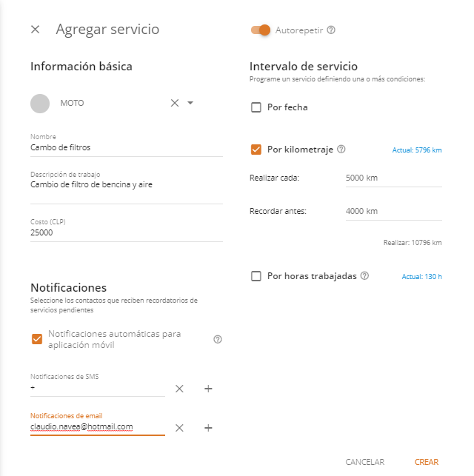Image resolution: width=474 pixels, height=476 pixels.
Task: Expand the MOTO vehicle dropdown arrow
Action: (190, 103)
